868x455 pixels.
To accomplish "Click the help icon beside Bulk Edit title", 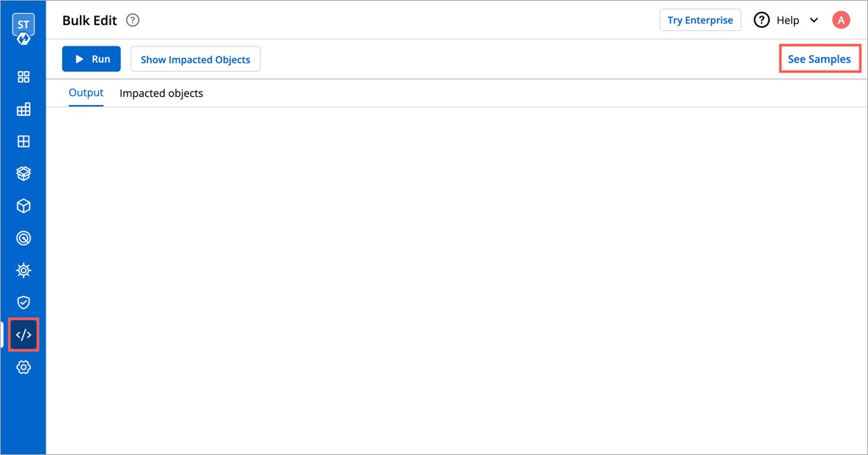I will click(x=133, y=21).
